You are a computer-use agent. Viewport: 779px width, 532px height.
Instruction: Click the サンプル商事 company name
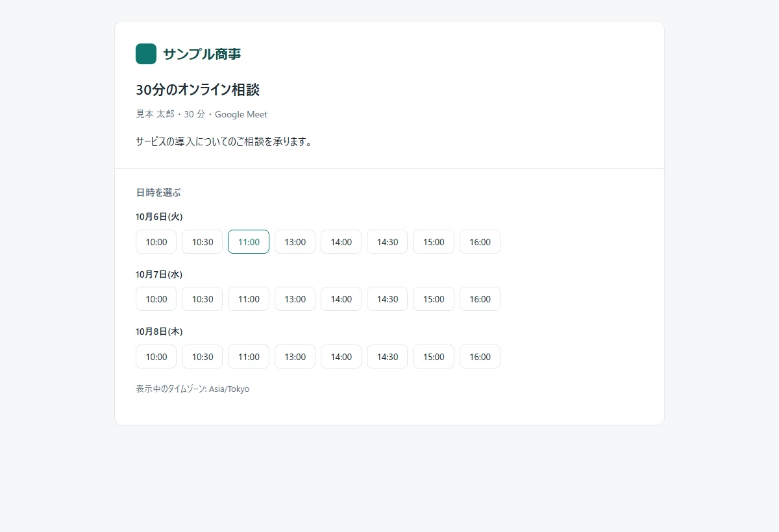(202, 54)
